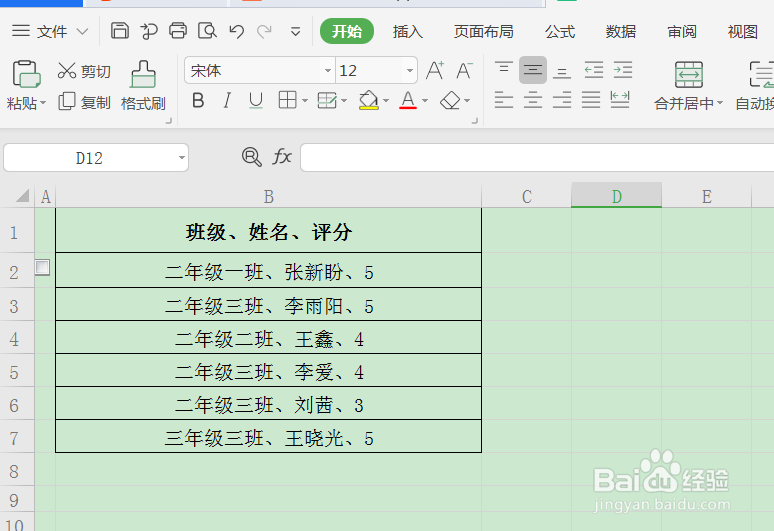Switch to the 插入 tab
The width and height of the screenshot is (774, 531).
(x=408, y=32)
